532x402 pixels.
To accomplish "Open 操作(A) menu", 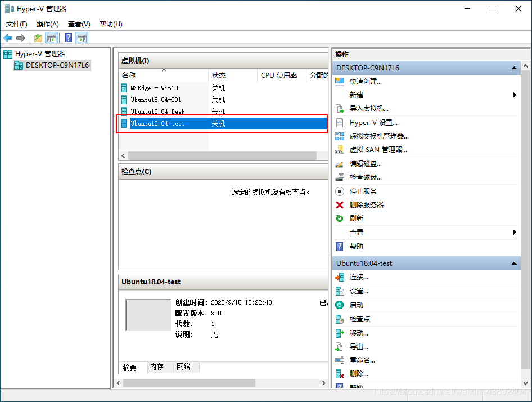I will [x=47, y=24].
